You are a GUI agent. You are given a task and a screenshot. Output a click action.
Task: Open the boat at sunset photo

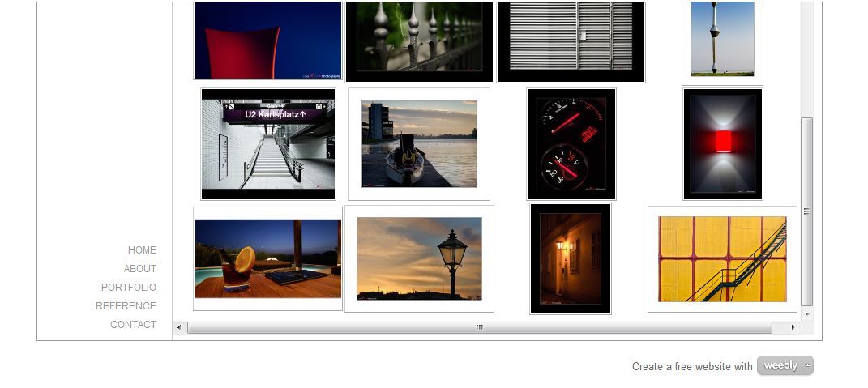click(419, 144)
